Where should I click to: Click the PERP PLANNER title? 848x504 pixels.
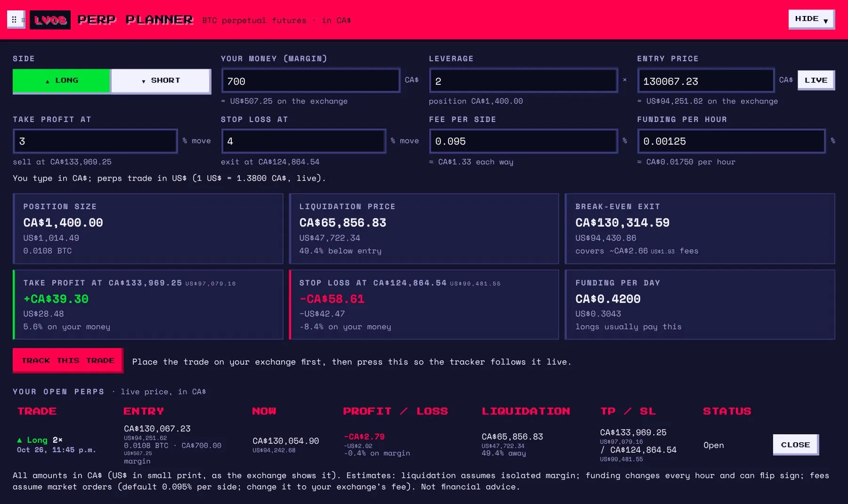coord(135,20)
